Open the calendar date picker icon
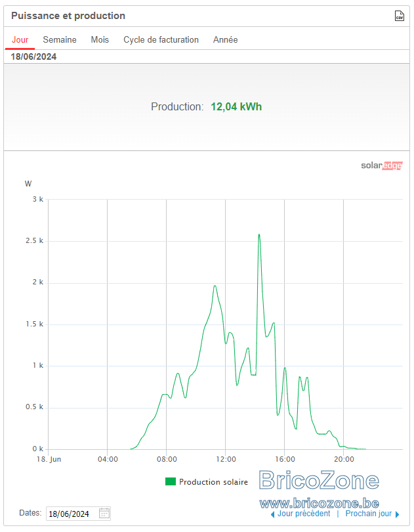The width and height of the screenshot is (414, 532). click(104, 514)
